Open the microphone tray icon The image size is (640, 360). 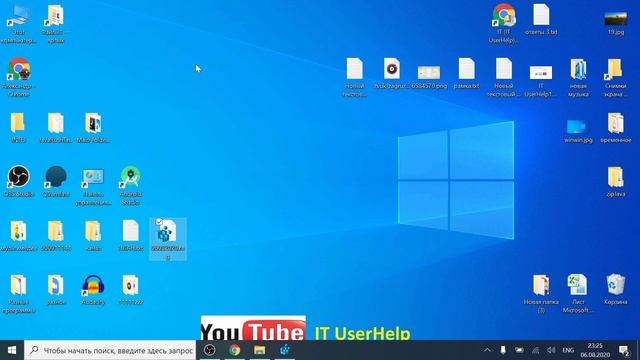(x=503, y=350)
